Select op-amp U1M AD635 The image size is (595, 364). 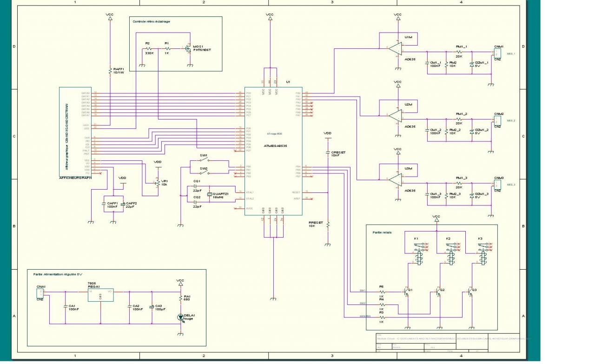[396, 48]
